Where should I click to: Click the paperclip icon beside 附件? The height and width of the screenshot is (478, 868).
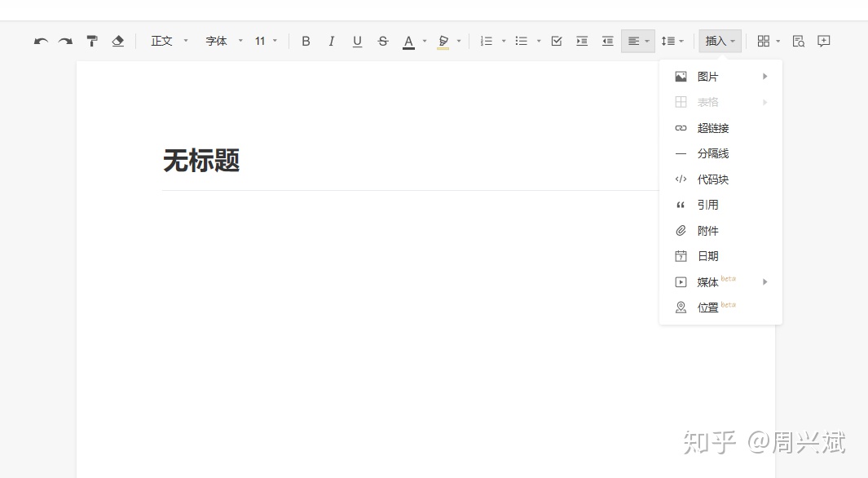click(x=681, y=230)
